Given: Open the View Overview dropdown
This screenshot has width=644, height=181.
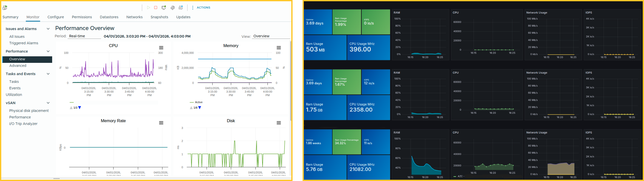Looking at the screenshot, I should point(271,36).
